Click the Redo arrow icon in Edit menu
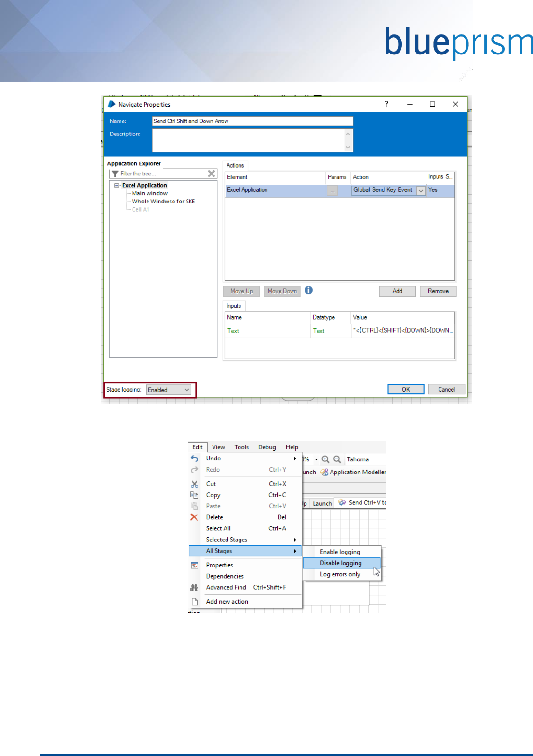The width and height of the screenshot is (533, 756). [x=195, y=470]
